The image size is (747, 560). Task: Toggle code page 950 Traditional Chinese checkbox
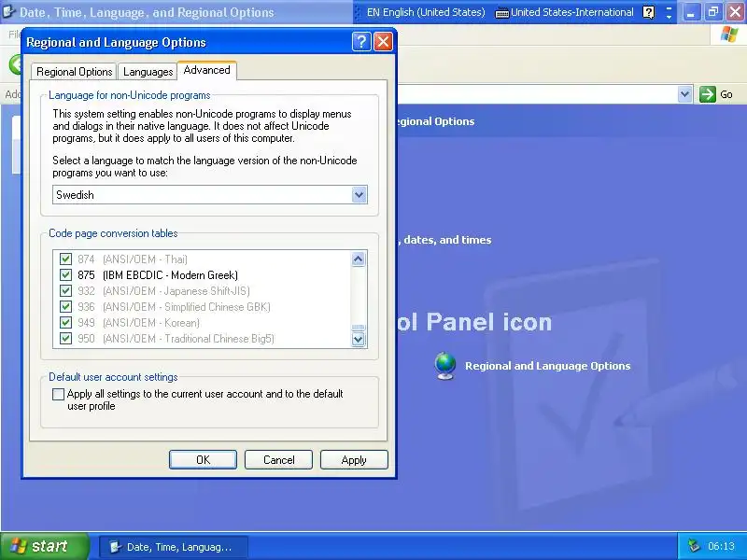(65, 339)
